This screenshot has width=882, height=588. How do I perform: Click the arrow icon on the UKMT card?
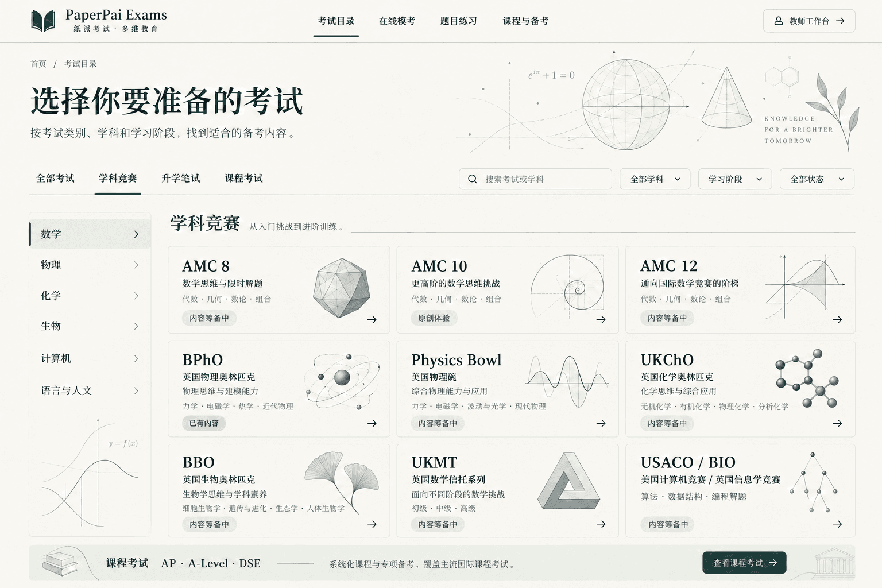click(x=601, y=524)
